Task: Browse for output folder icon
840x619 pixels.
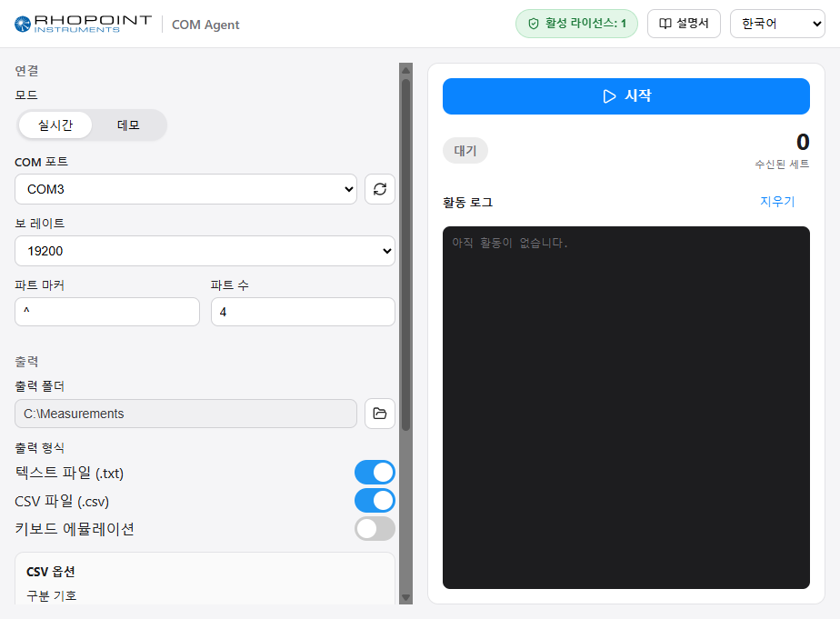Action: [x=380, y=414]
